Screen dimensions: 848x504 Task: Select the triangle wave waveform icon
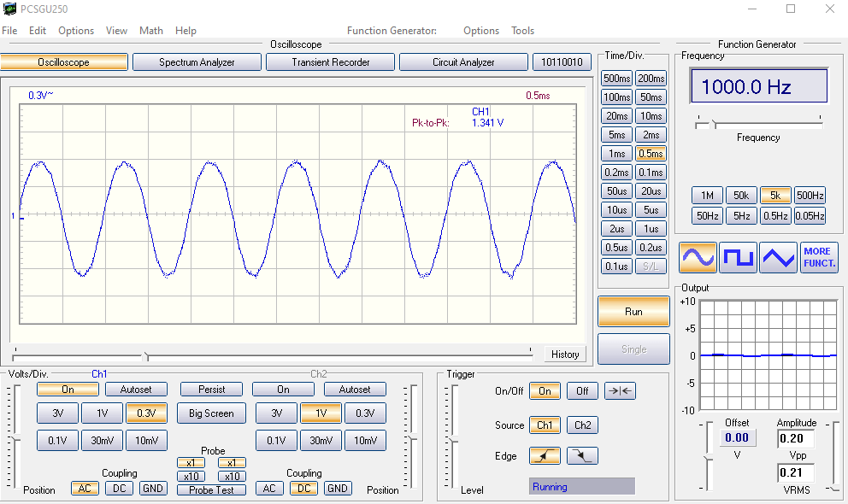coord(778,257)
